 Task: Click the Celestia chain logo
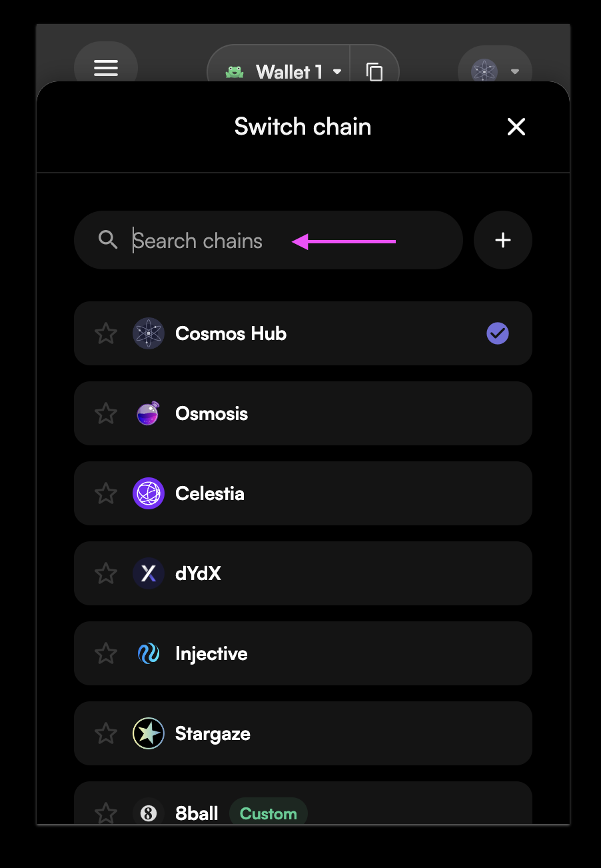click(148, 493)
